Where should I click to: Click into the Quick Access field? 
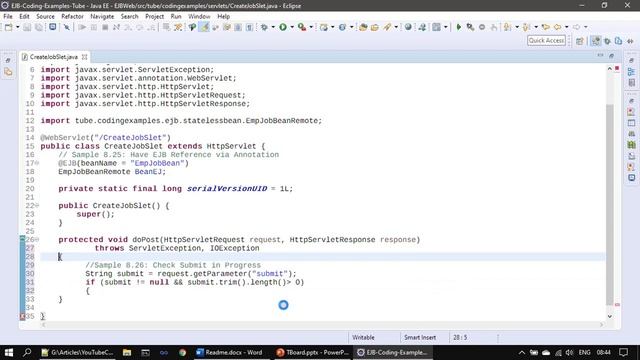[546, 40]
